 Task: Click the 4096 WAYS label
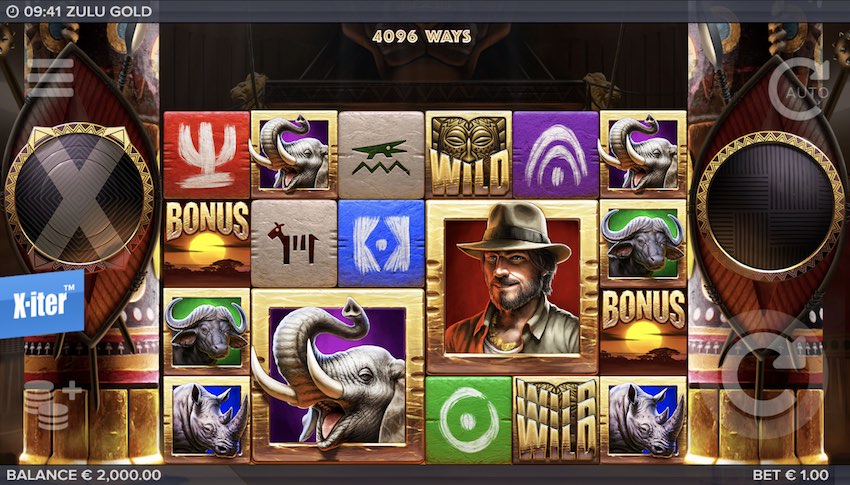pos(422,36)
